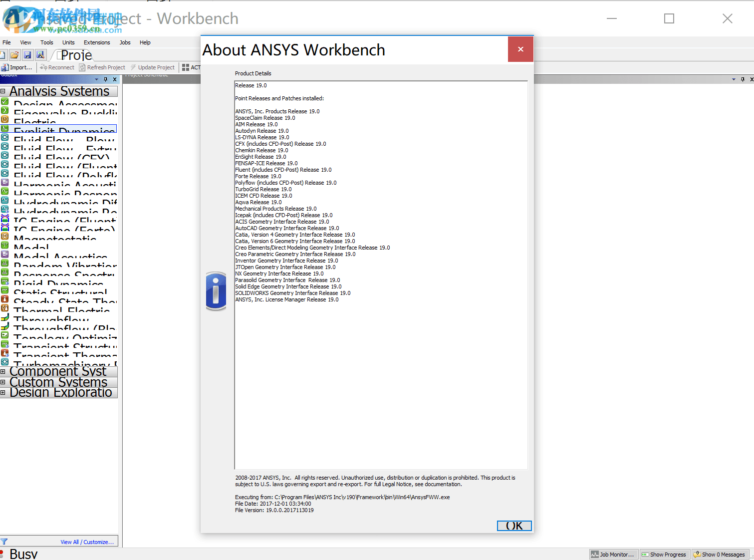Click Refresh Project in the toolbar
Image resolution: width=754 pixels, height=560 pixels.
102,67
